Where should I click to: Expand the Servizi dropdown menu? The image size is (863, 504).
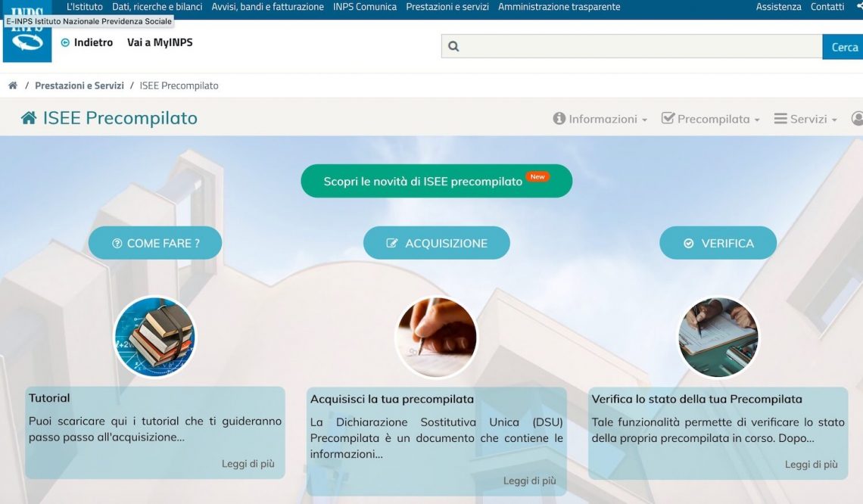[805, 119]
